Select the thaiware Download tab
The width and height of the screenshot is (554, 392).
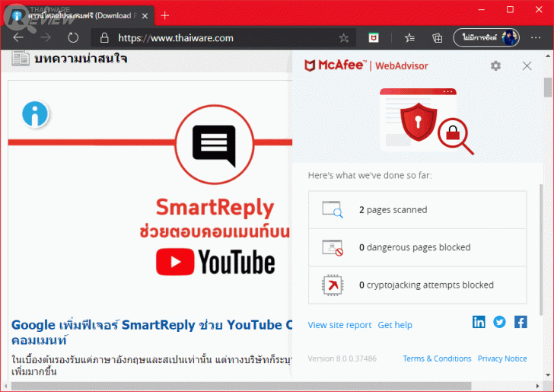point(79,16)
